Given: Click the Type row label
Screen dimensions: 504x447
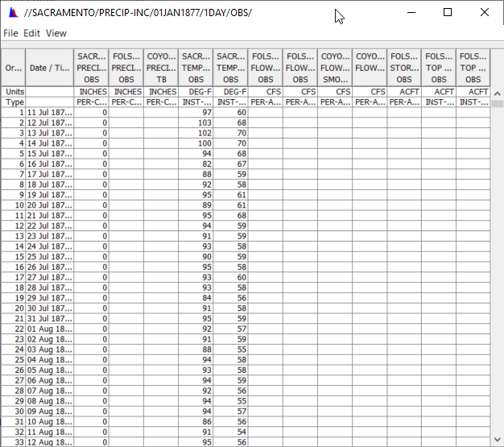Looking at the screenshot, I should pyautogui.click(x=14, y=102).
